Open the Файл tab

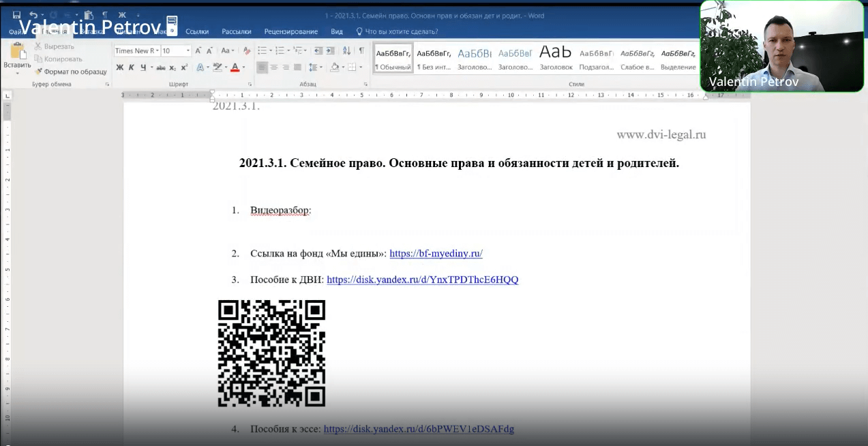coord(16,31)
